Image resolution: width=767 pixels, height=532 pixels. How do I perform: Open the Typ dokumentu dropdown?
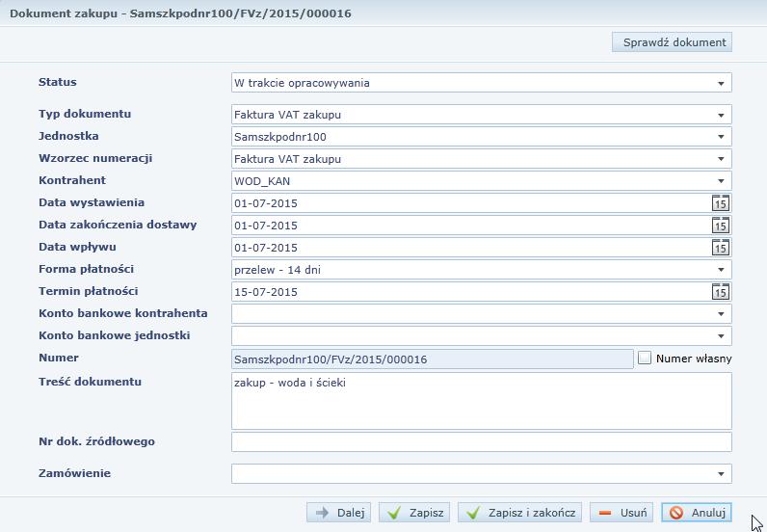tap(721, 115)
